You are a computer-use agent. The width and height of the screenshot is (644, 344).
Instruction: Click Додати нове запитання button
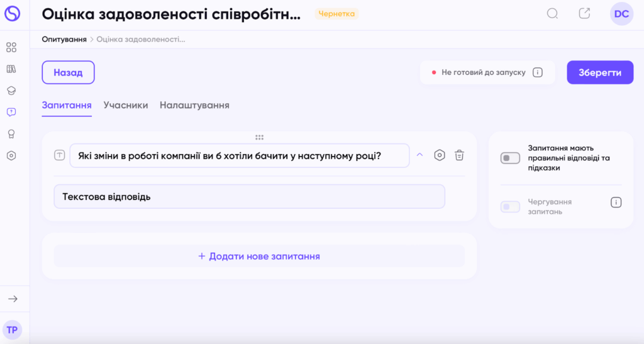click(259, 256)
